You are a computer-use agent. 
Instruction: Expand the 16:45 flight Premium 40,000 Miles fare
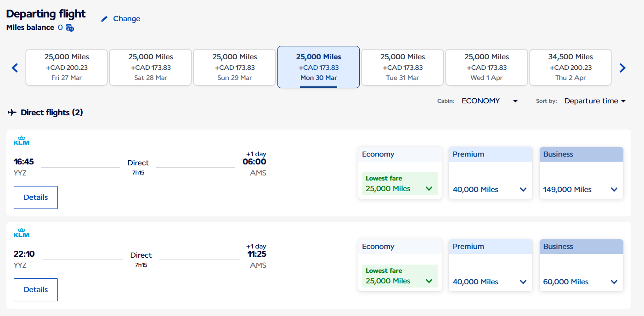pyautogui.click(x=490, y=189)
